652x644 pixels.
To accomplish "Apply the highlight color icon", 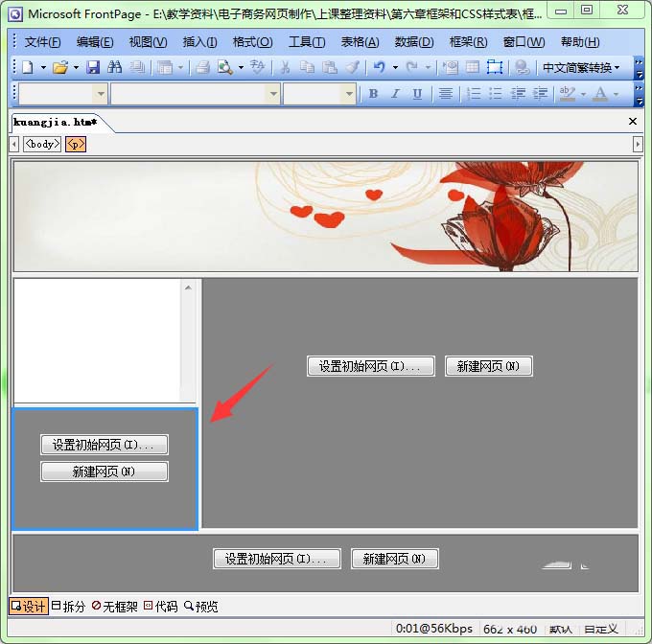I will click(568, 94).
